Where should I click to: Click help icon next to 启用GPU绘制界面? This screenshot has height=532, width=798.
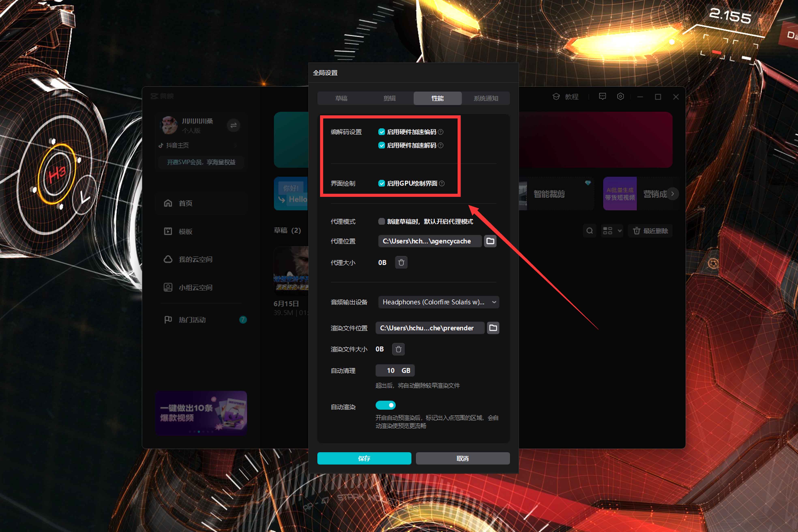[442, 183]
